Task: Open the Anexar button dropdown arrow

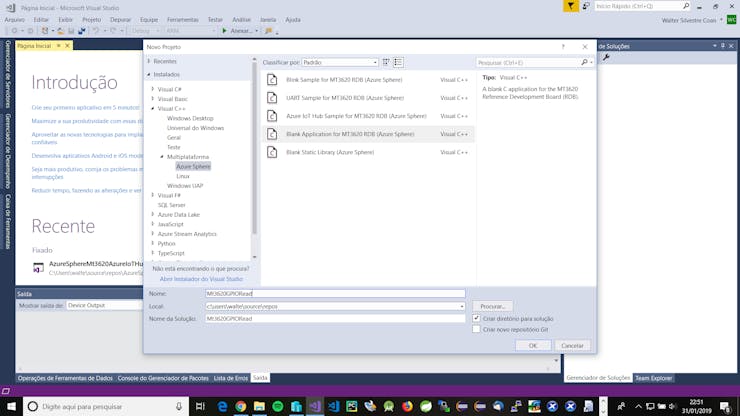Action: point(256,31)
